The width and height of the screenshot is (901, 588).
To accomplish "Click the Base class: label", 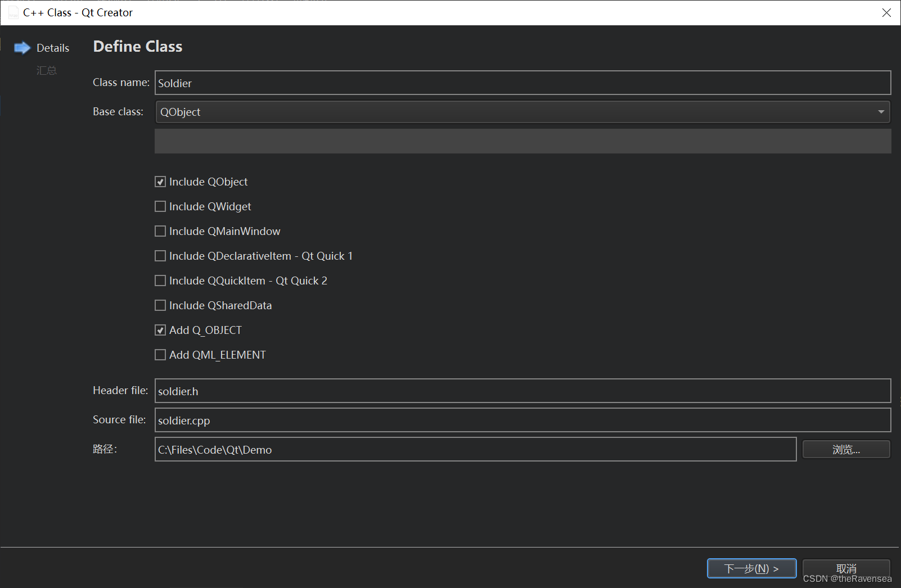I will 118,111.
